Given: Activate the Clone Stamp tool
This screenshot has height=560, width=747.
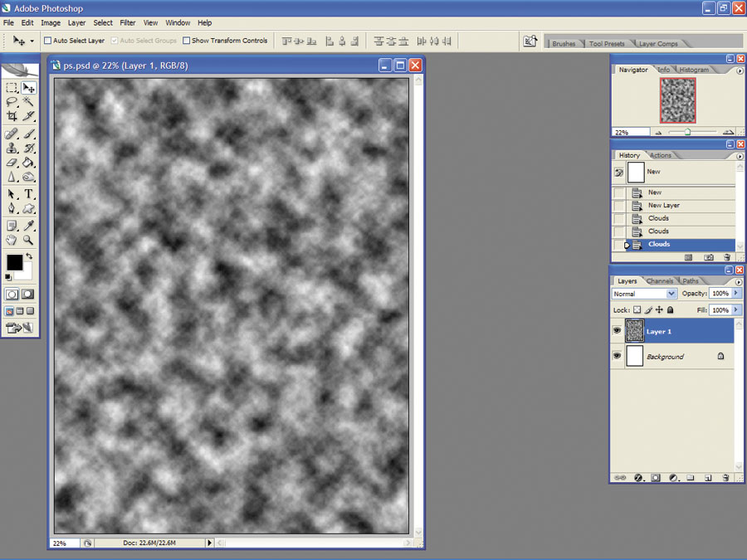Looking at the screenshot, I should [x=12, y=149].
